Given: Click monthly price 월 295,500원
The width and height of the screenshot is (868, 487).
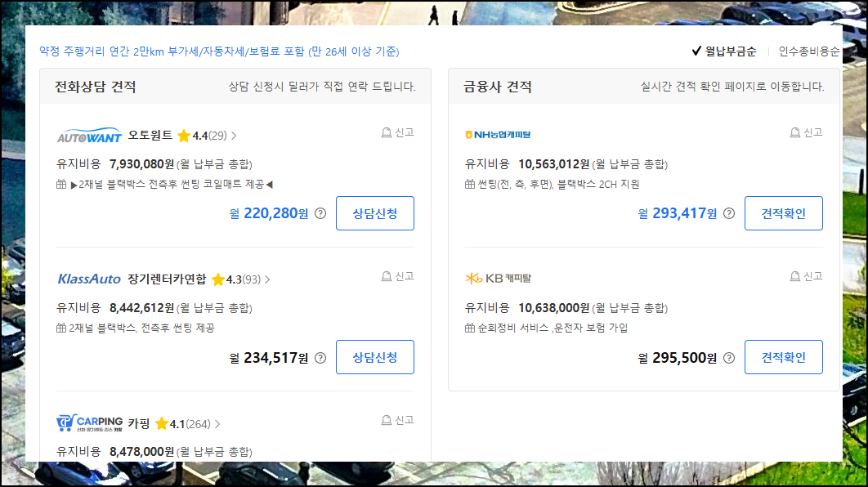Looking at the screenshot, I should point(678,358).
